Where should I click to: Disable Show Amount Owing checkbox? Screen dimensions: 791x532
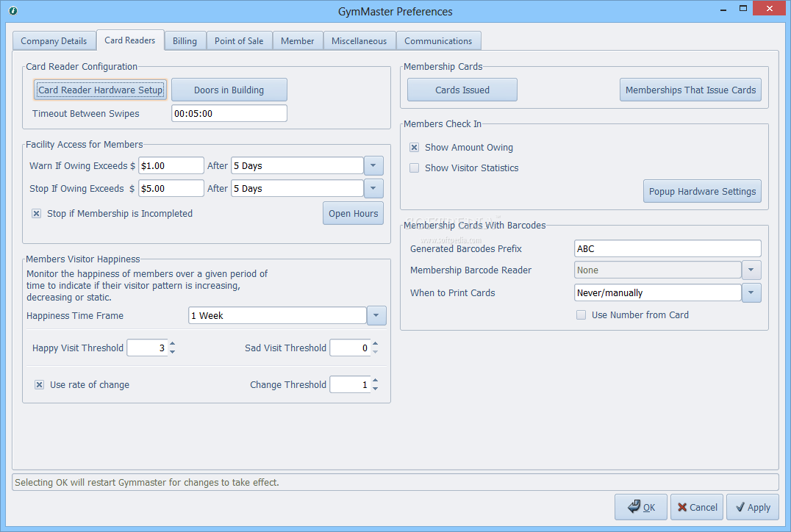tap(414, 147)
